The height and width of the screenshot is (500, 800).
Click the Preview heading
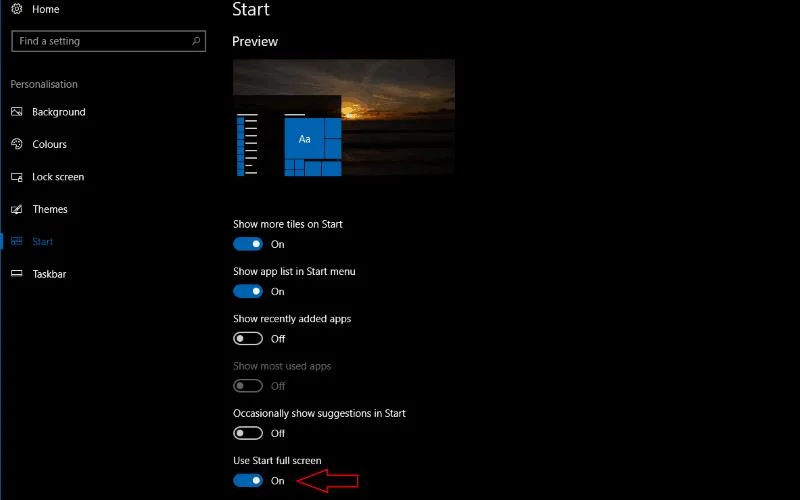255,41
